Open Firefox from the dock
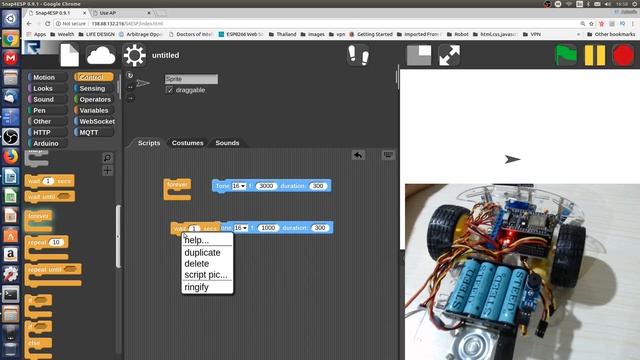The width and height of the screenshot is (640, 360). pos(11,156)
